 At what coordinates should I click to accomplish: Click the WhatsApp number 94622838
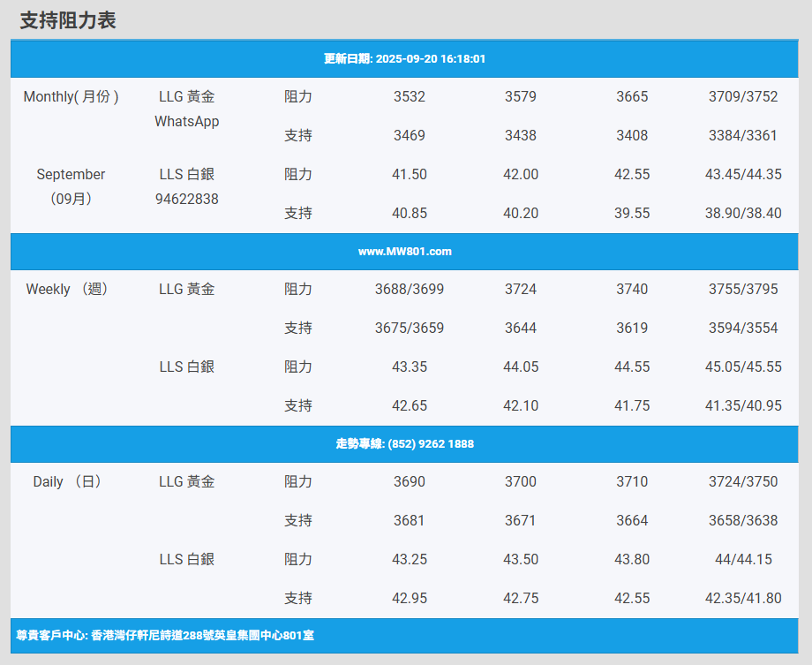click(x=186, y=199)
